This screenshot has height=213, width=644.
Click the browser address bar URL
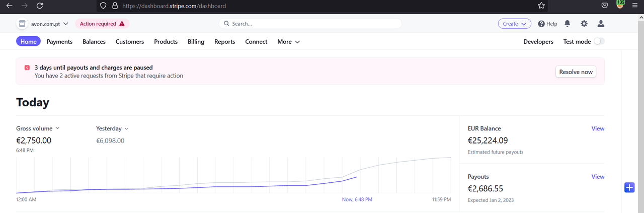174,6
